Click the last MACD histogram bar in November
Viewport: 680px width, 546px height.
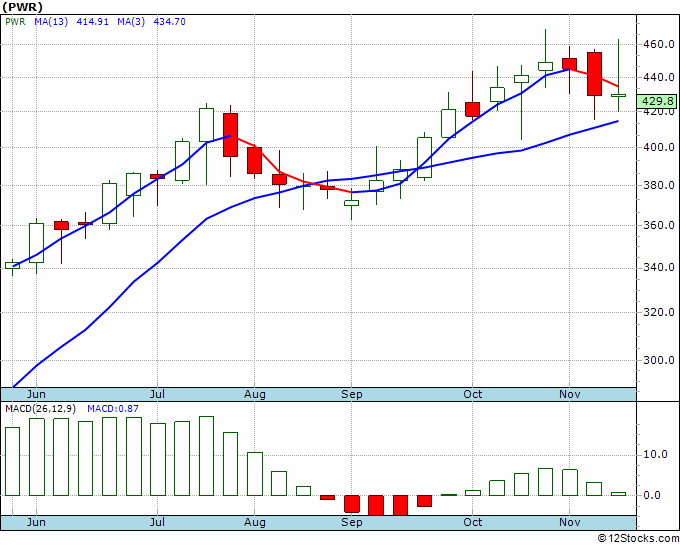click(618, 494)
